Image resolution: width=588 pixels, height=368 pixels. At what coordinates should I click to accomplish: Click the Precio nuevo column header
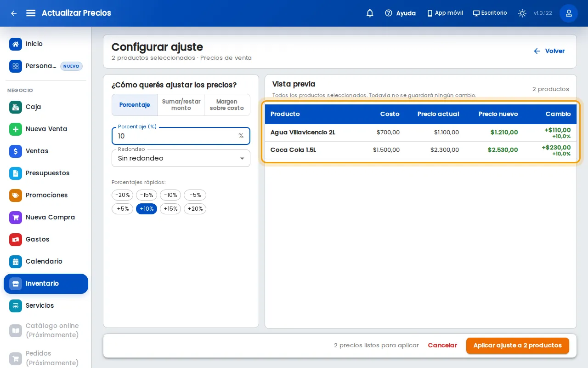pos(498,114)
